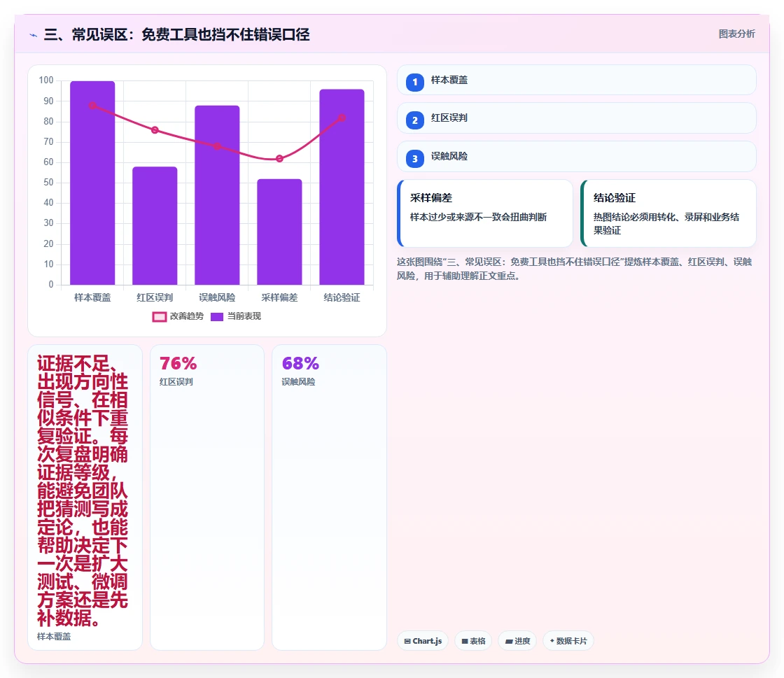Select the 样本覆盖 list item

577,80
